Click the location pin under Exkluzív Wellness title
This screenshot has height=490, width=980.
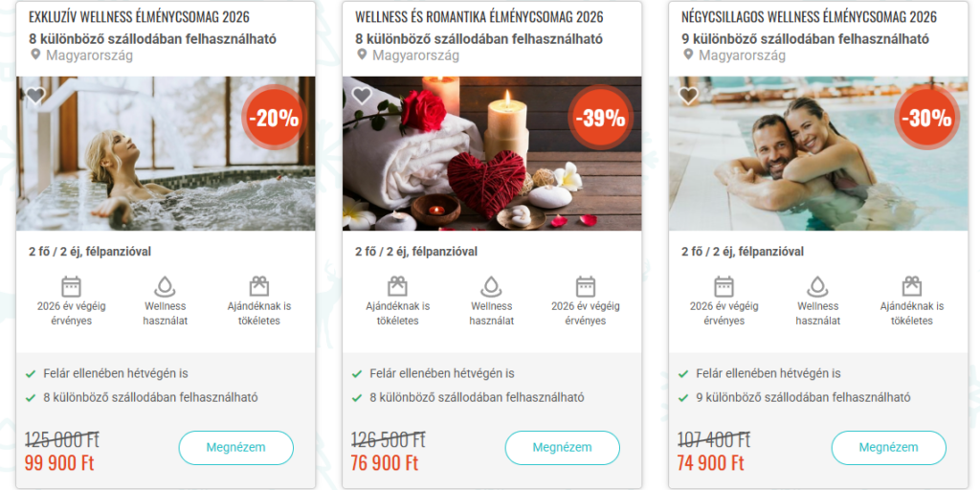click(35, 55)
